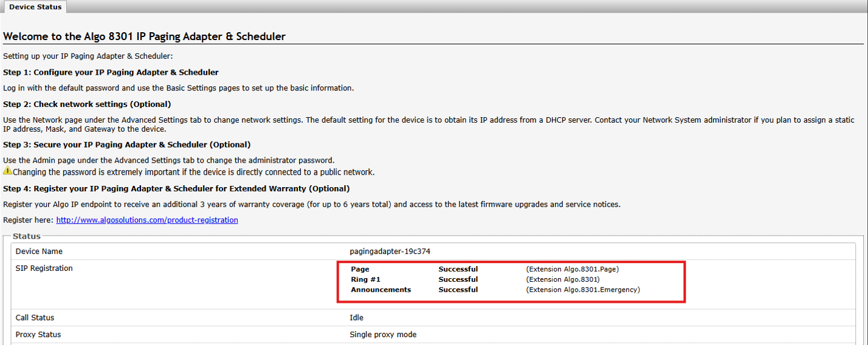Click the 'Status' section legend

coord(27,236)
